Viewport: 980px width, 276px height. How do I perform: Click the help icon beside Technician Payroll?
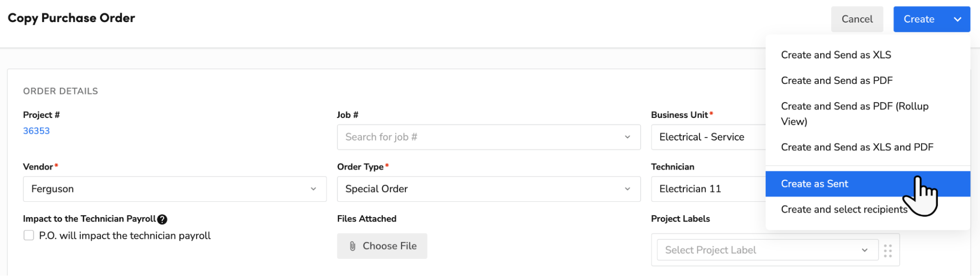(162, 220)
